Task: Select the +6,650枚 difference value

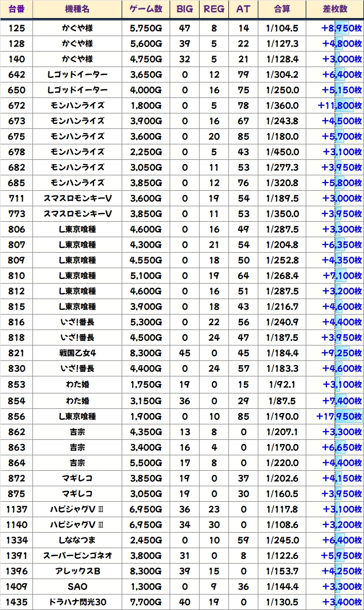Action: coord(342,448)
